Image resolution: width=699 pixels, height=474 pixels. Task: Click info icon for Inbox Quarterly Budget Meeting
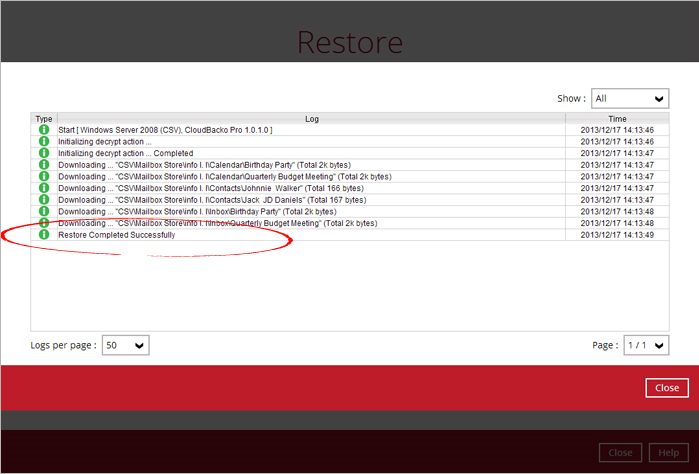(43, 223)
